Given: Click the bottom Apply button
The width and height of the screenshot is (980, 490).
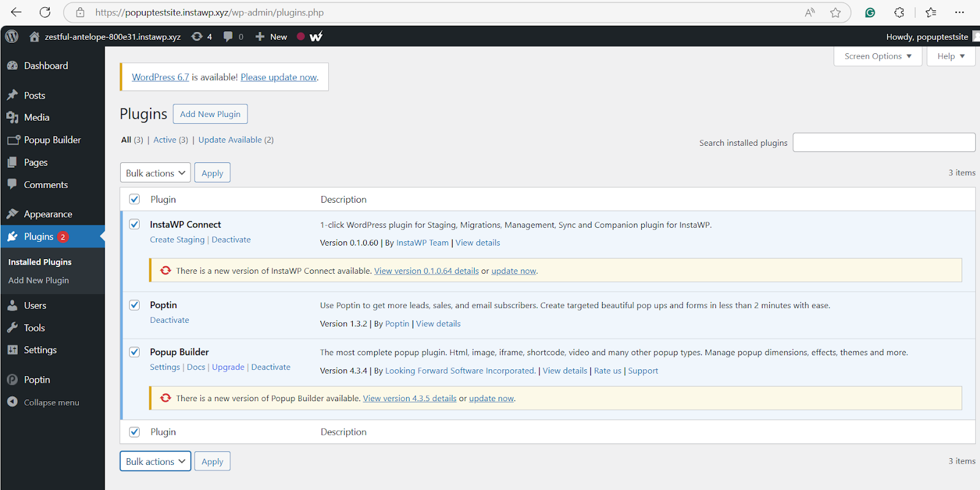Looking at the screenshot, I should point(213,461).
